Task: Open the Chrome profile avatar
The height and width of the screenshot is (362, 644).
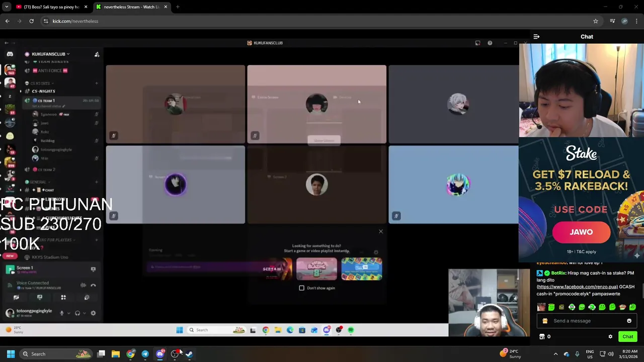Action: pos(624,21)
